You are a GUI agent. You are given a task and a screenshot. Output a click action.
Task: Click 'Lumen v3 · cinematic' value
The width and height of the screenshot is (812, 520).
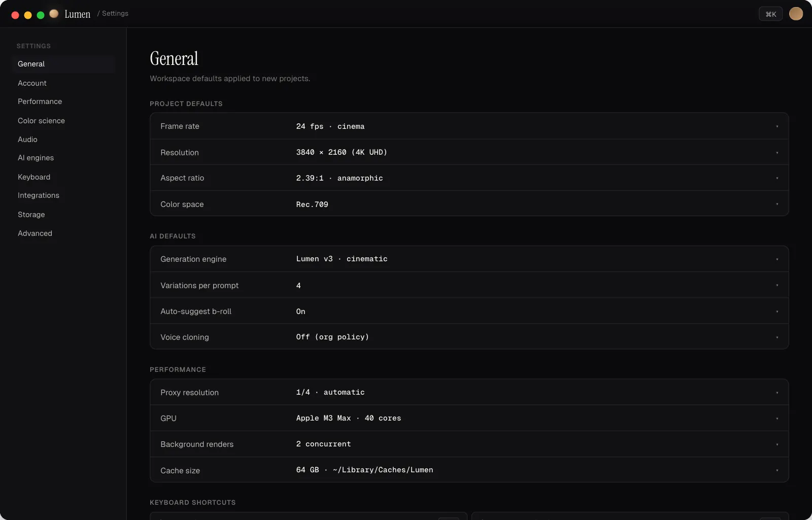[x=342, y=259]
